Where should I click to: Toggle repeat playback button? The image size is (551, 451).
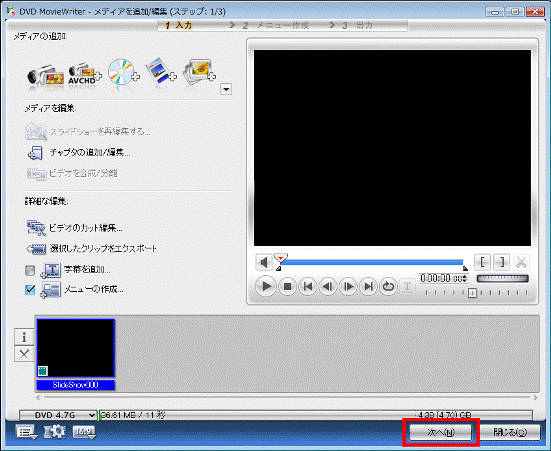(388, 286)
